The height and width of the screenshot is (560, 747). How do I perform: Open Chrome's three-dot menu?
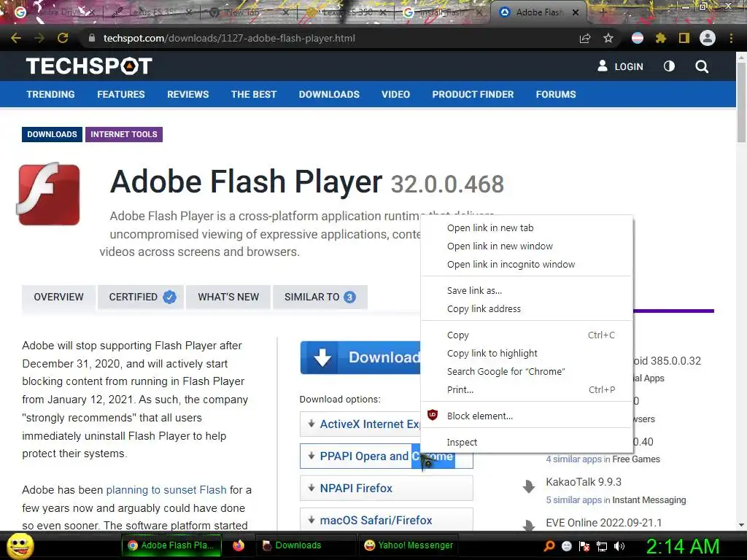[x=731, y=38]
